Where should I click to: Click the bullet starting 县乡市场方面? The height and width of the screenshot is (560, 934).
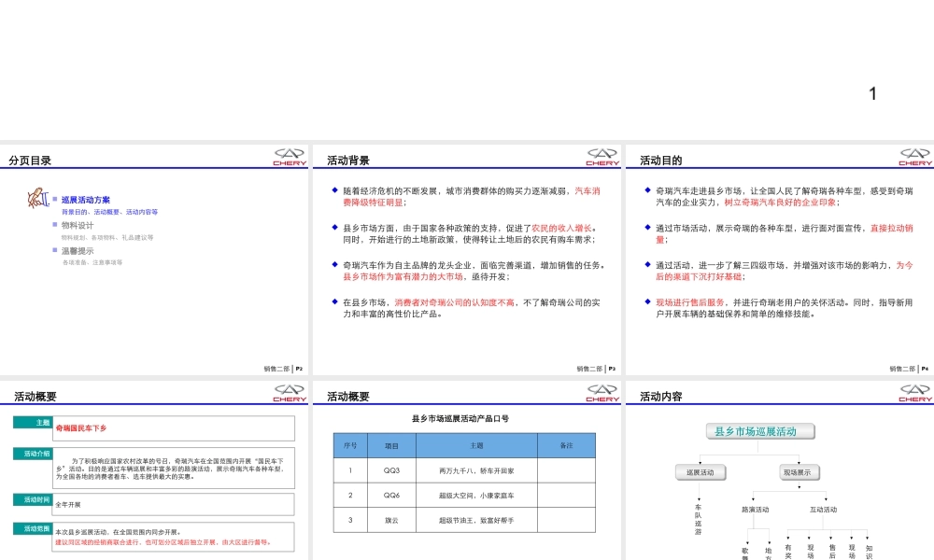coord(470,234)
